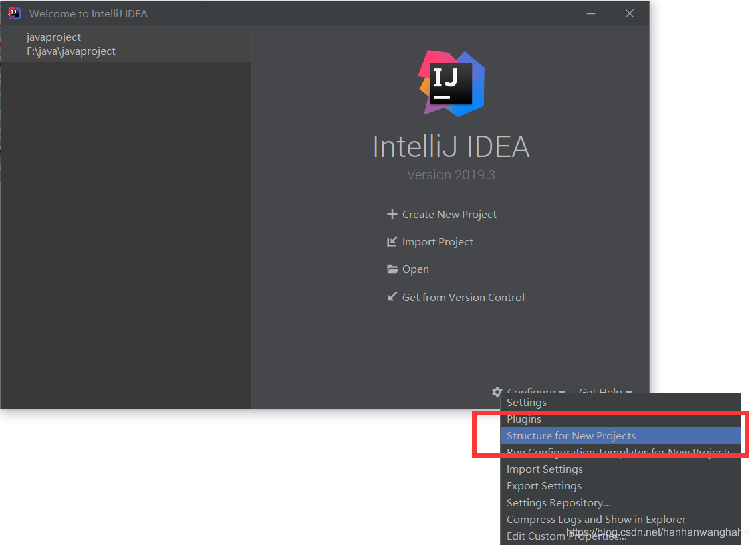Choose Export Settings from the menu
756x545 pixels.
coord(543,485)
